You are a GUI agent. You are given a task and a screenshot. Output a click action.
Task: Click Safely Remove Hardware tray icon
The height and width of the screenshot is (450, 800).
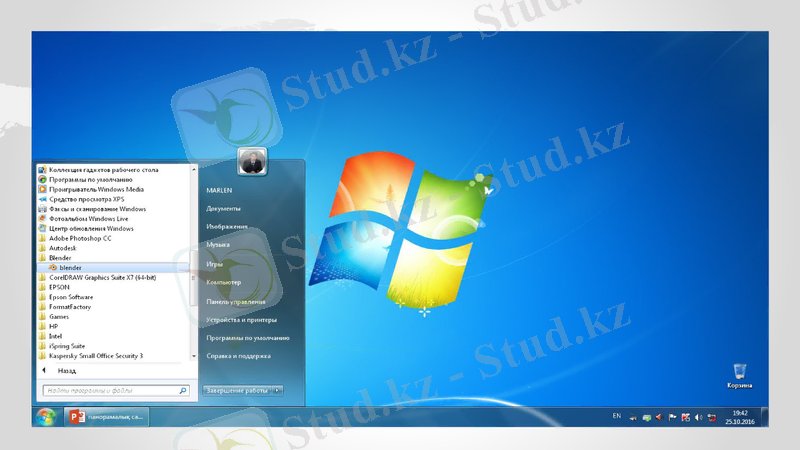633,417
